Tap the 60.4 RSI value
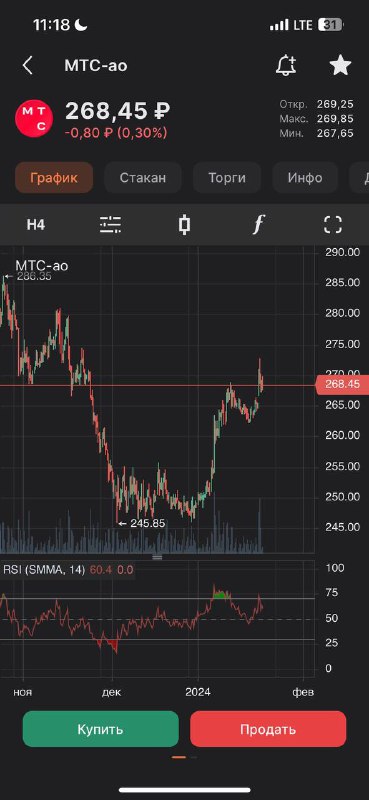 point(101,570)
